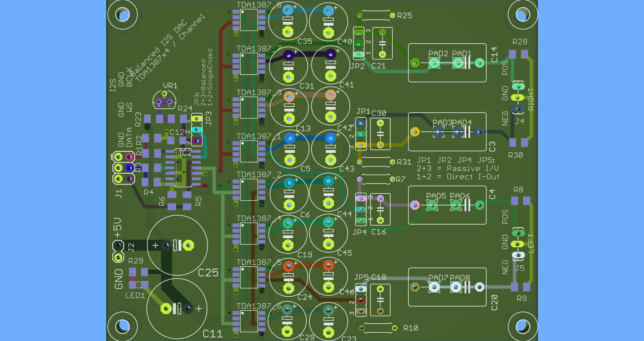Click the R9 resistor label
This screenshot has width=644, height=341.
522,298
